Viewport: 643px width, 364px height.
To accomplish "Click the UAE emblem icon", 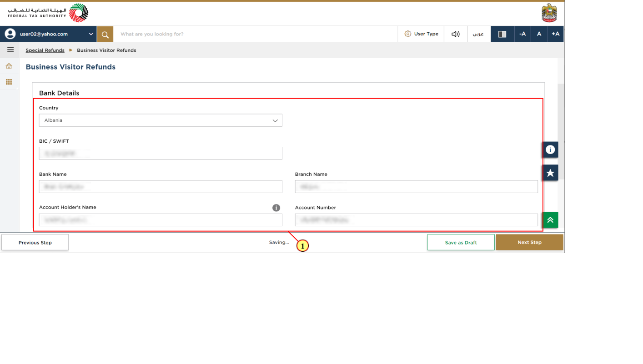I will point(549,13).
